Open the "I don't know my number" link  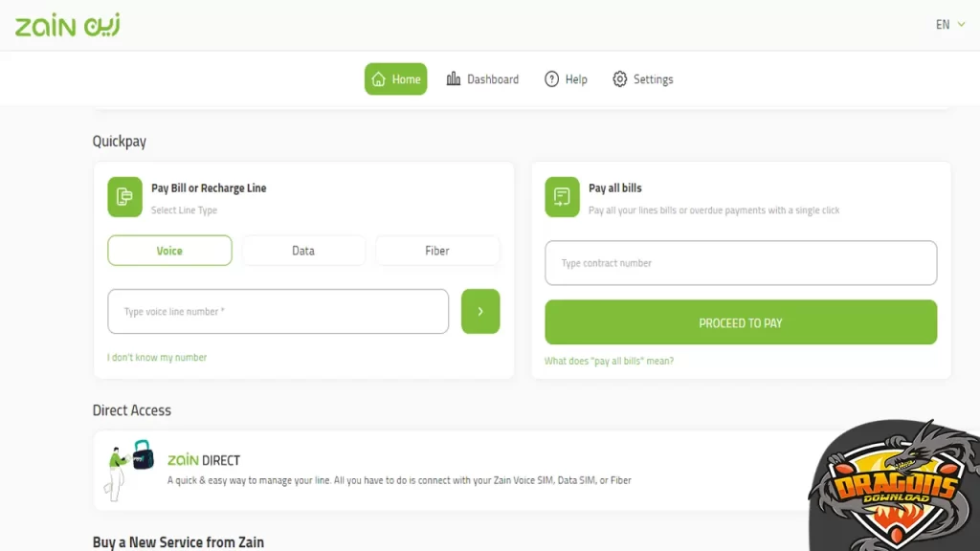[x=157, y=358]
